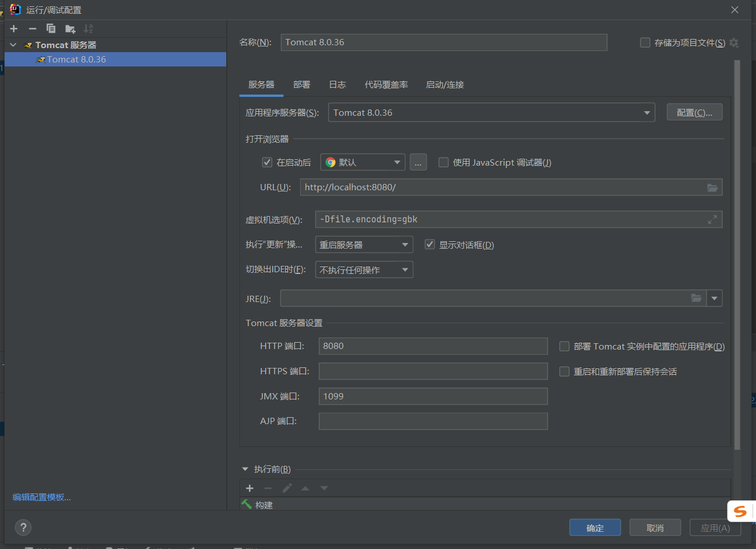Image resolution: width=756 pixels, height=549 pixels.
Task: Select the Build before-launch task
Action: pyautogui.click(x=486, y=505)
